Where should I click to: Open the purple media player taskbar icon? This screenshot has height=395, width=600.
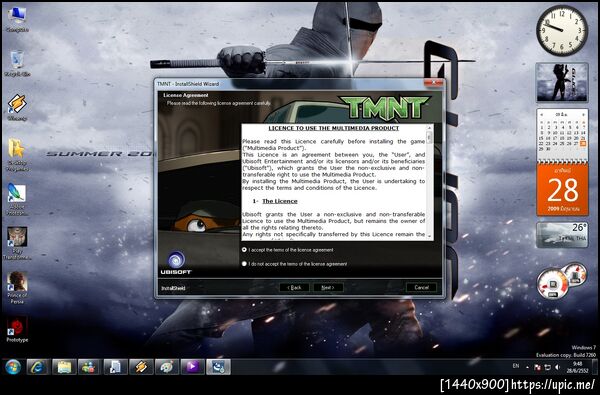pos(192,367)
